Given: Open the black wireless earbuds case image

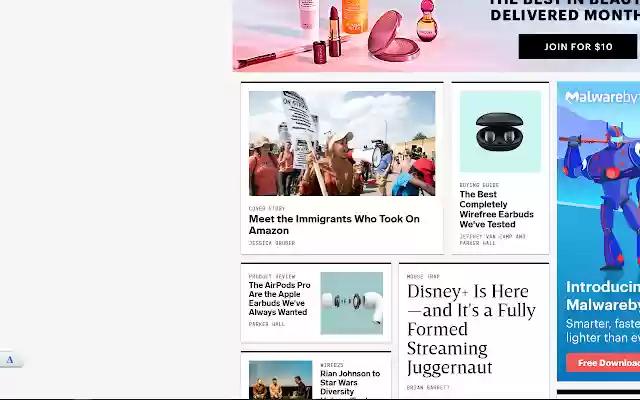Looking at the screenshot, I should pos(500,131).
